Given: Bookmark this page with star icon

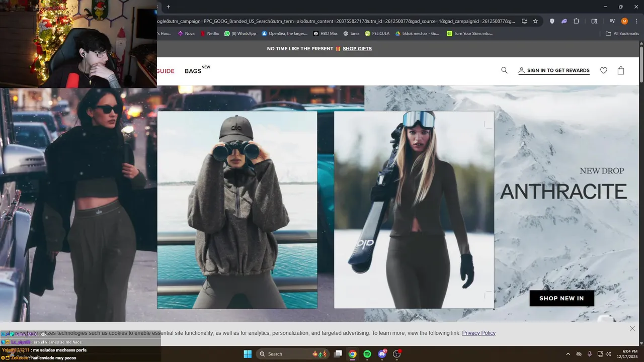Looking at the screenshot, I should [535, 21].
